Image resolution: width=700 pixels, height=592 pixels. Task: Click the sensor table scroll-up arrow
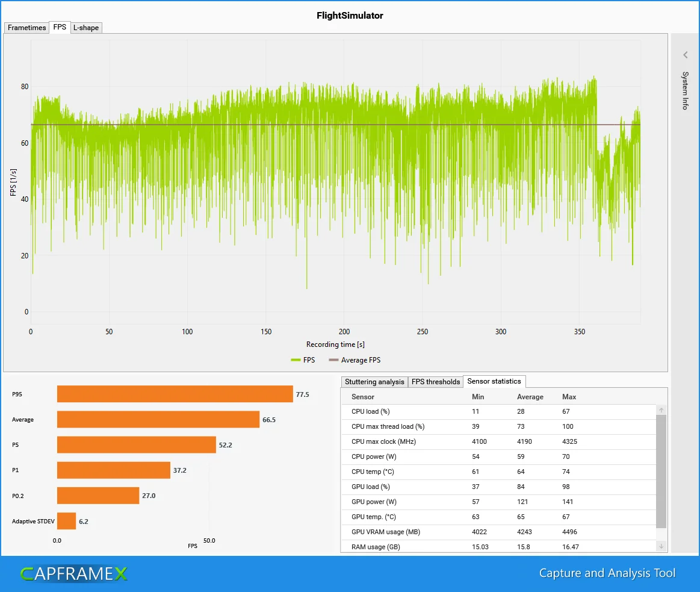(661, 409)
